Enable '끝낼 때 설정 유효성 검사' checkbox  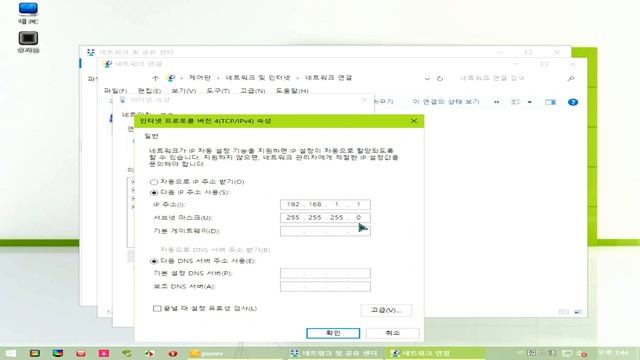point(157,309)
